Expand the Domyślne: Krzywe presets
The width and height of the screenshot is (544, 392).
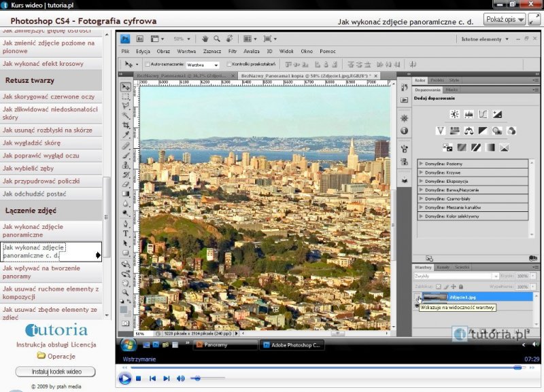click(x=421, y=173)
